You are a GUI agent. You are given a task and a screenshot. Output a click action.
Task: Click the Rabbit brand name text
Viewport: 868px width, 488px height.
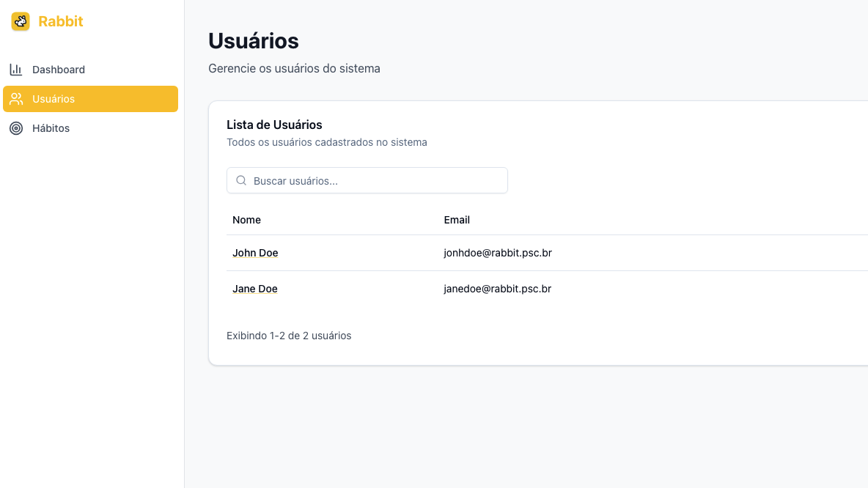[61, 21]
